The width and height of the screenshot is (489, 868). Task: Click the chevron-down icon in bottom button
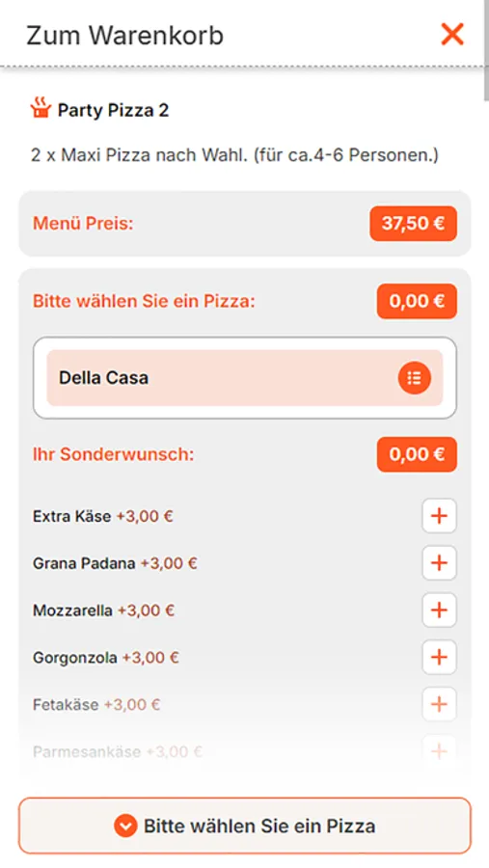pyautogui.click(x=125, y=826)
